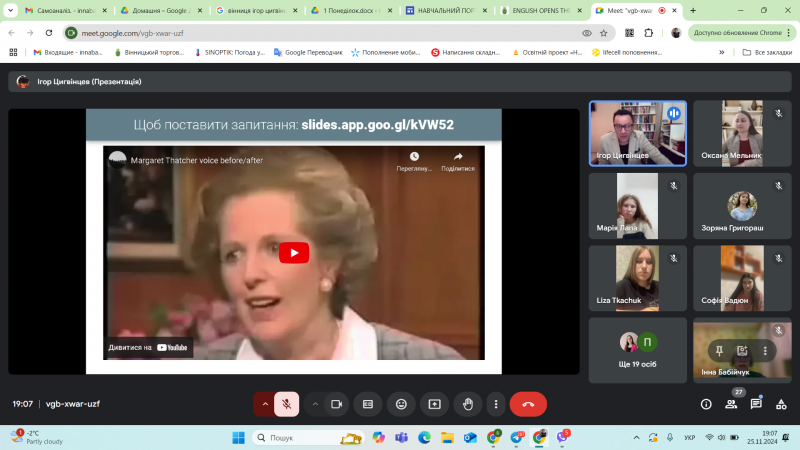Select Ігор Цигвінцев's video tile
Screen dimensions: 800x450
[x=638, y=134]
